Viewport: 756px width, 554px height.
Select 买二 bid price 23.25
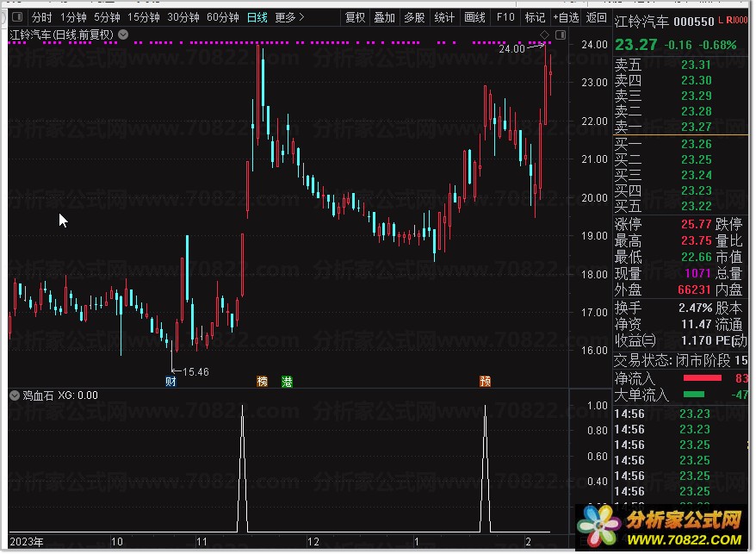click(x=697, y=159)
